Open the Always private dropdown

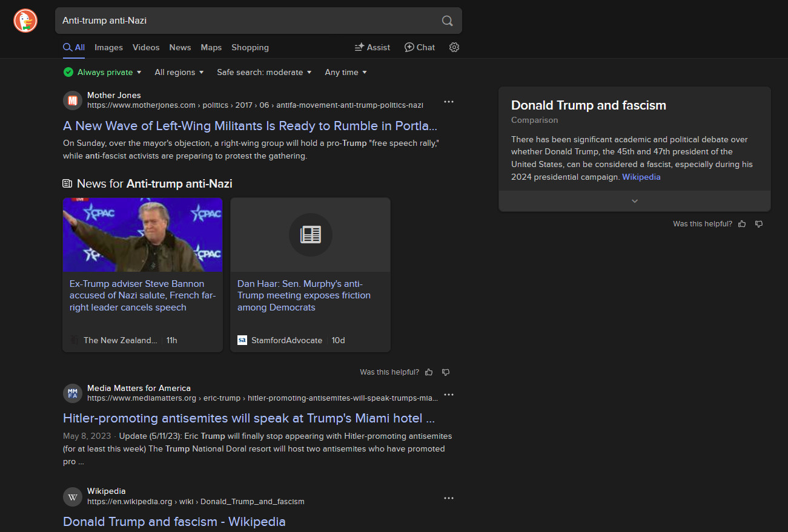click(x=102, y=72)
